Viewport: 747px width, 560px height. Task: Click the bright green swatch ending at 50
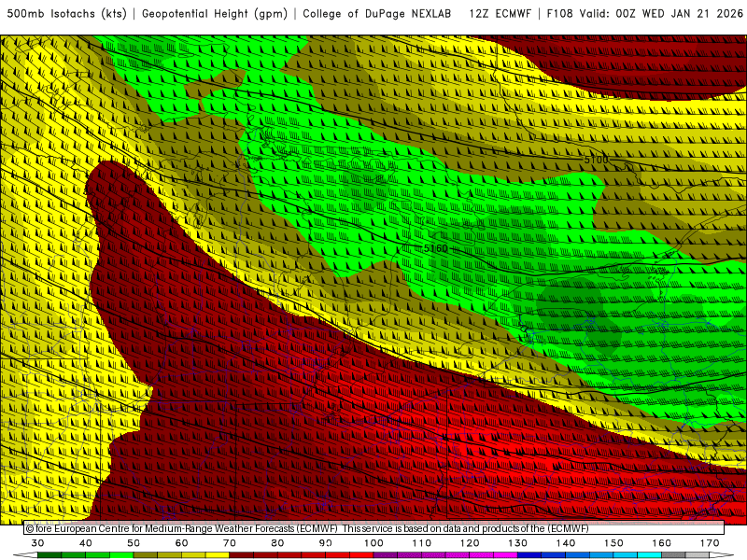tap(121, 555)
